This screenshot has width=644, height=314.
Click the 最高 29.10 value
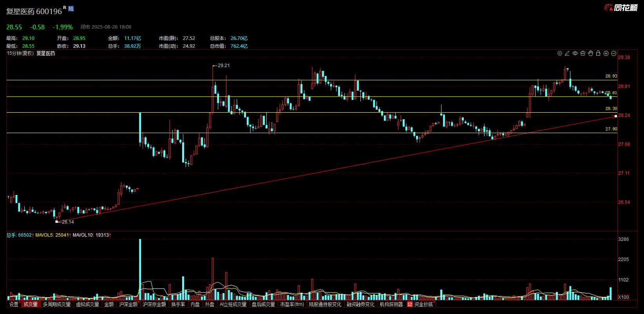click(28, 38)
